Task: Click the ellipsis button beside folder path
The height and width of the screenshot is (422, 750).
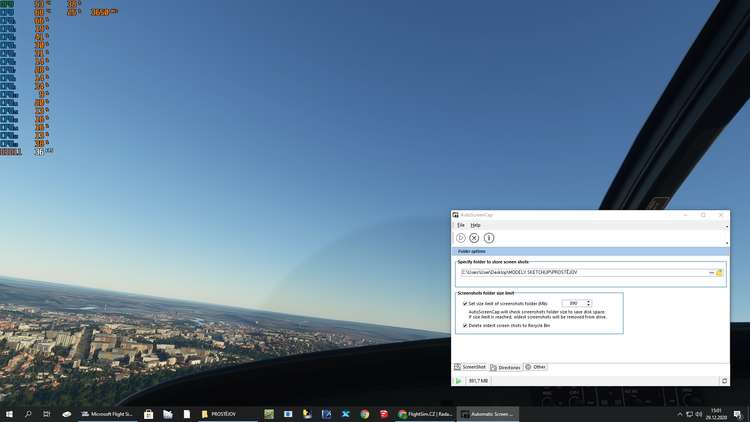Action: [711, 272]
